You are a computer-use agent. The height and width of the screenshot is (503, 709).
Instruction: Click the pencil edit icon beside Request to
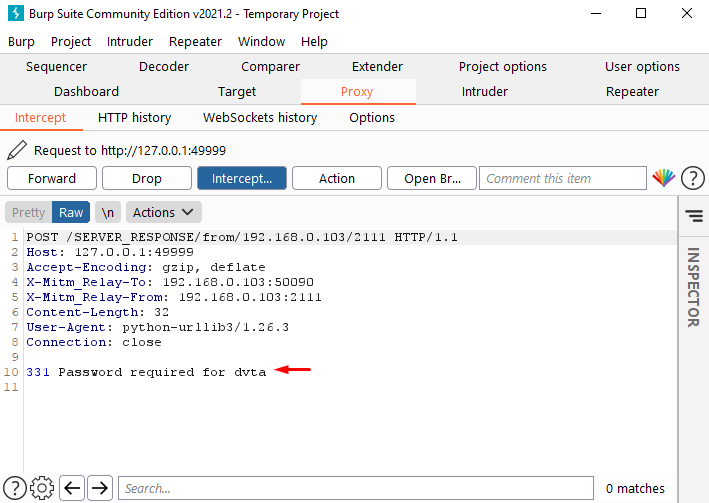pyautogui.click(x=17, y=150)
